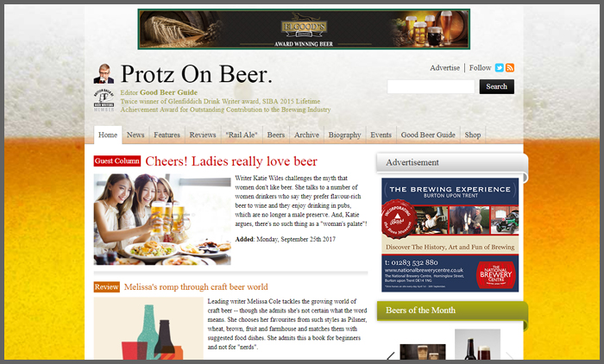Open Cheers! Ladies really love beer article
Viewport: 604px width, 364px height.
231,161
